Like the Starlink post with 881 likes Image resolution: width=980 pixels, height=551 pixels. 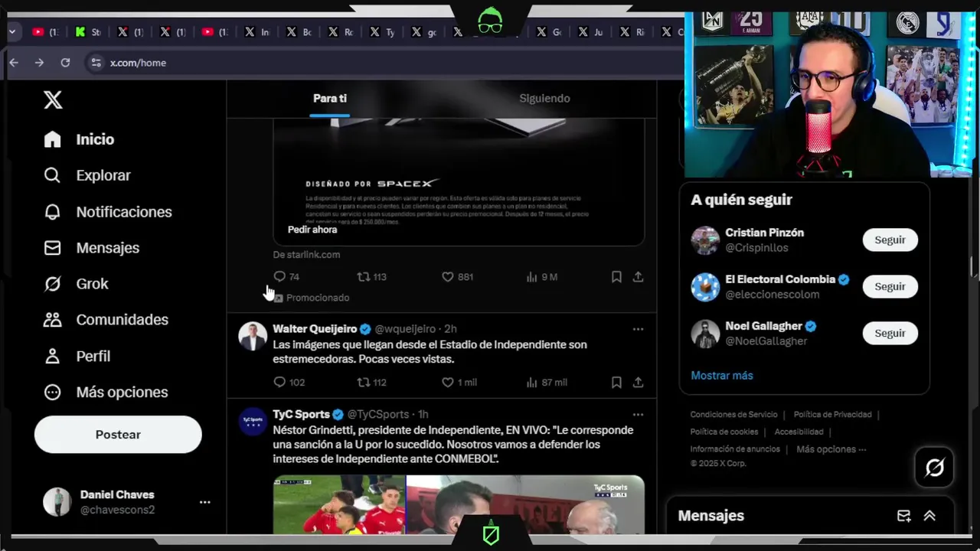coord(457,277)
